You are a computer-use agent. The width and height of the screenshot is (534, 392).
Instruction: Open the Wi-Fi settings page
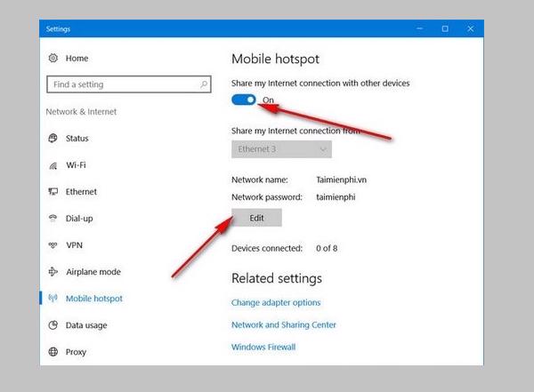[76, 165]
